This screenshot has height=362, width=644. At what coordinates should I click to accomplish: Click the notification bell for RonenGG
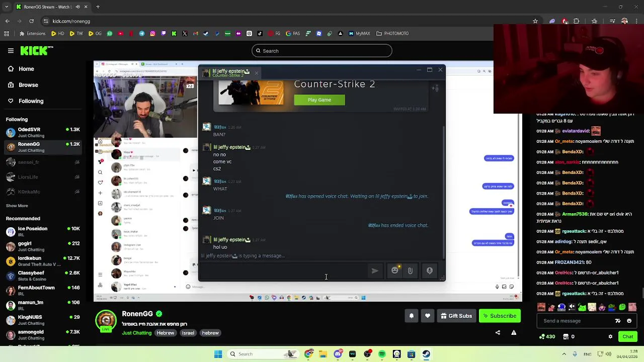pyautogui.click(x=412, y=316)
